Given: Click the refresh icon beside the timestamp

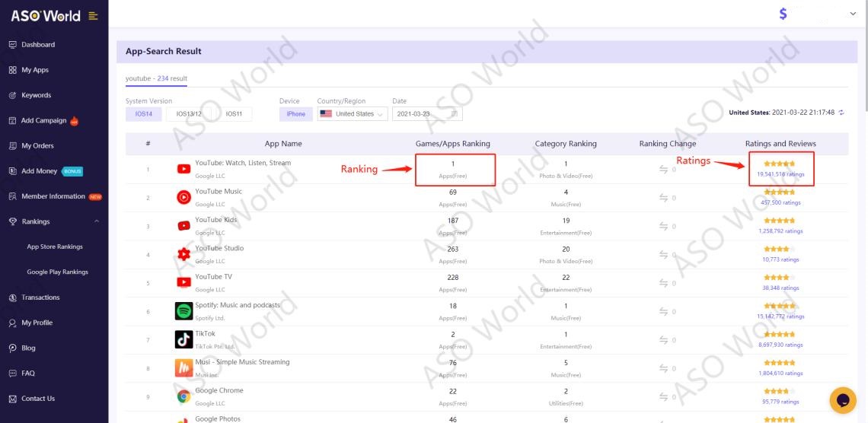Looking at the screenshot, I should 841,113.
